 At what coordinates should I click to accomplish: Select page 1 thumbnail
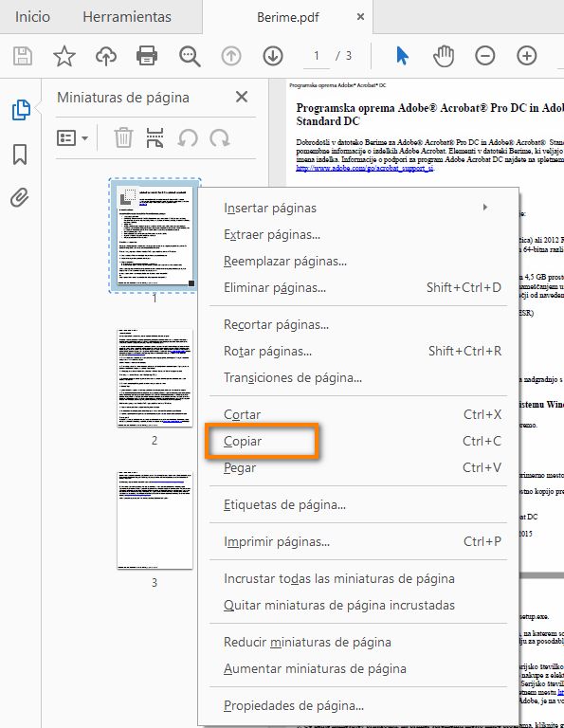coord(155,235)
